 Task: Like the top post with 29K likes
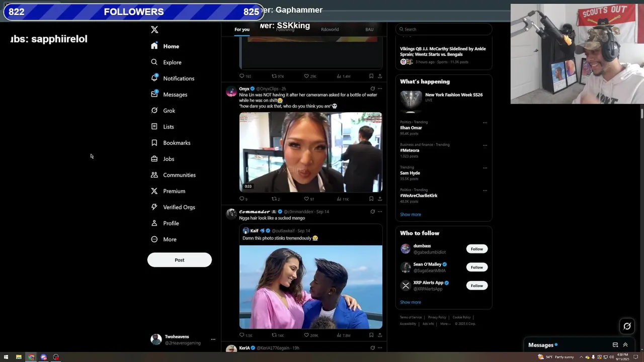pyautogui.click(x=306, y=76)
